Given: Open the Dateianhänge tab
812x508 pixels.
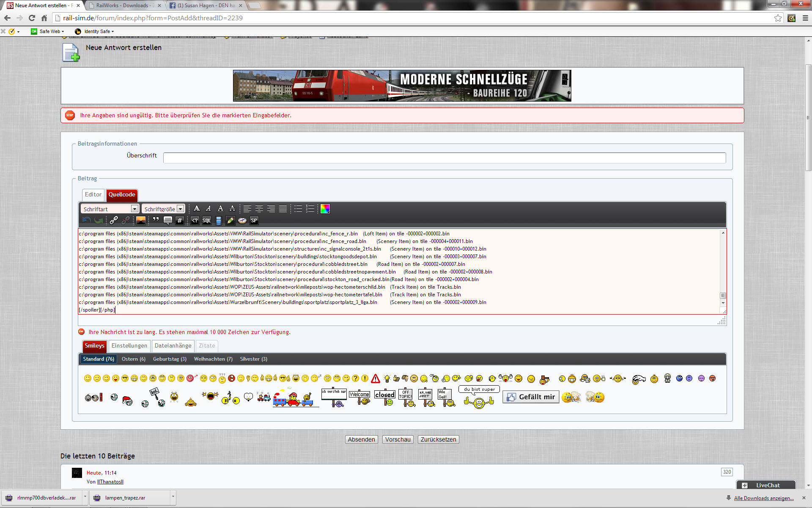Looking at the screenshot, I should pos(173,346).
